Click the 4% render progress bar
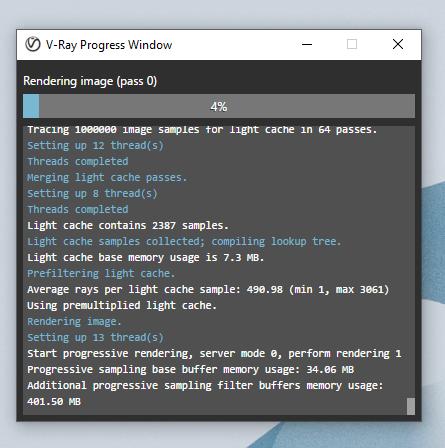The width and height of the screenshot is (445, 448). (219, 106)
